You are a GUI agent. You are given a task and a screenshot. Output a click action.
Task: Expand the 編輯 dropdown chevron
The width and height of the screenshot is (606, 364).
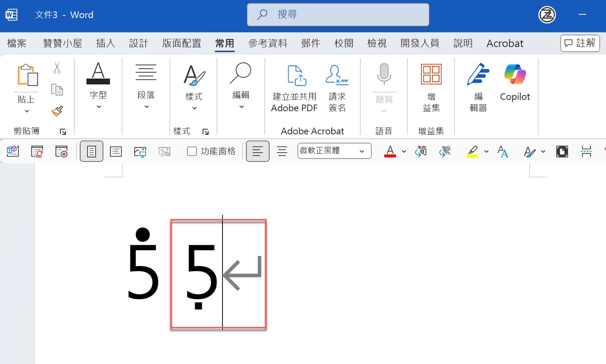(241, 106)
